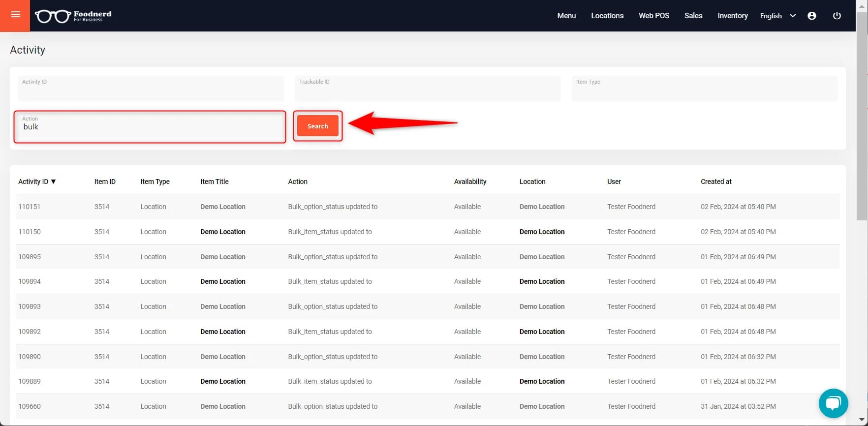Open Demo Location location link in row 109894

(x=542, y=281)
